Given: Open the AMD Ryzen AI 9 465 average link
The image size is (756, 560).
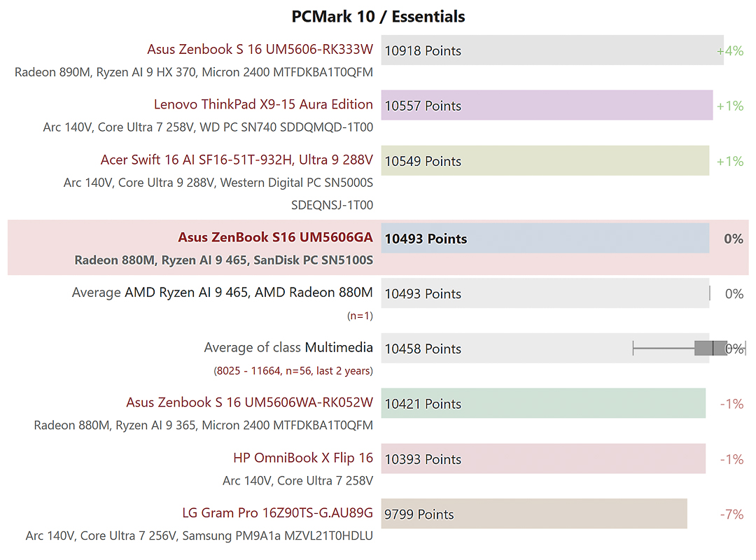Looking at the screenshot, I should pyautogui.click(x=248, y=293).
